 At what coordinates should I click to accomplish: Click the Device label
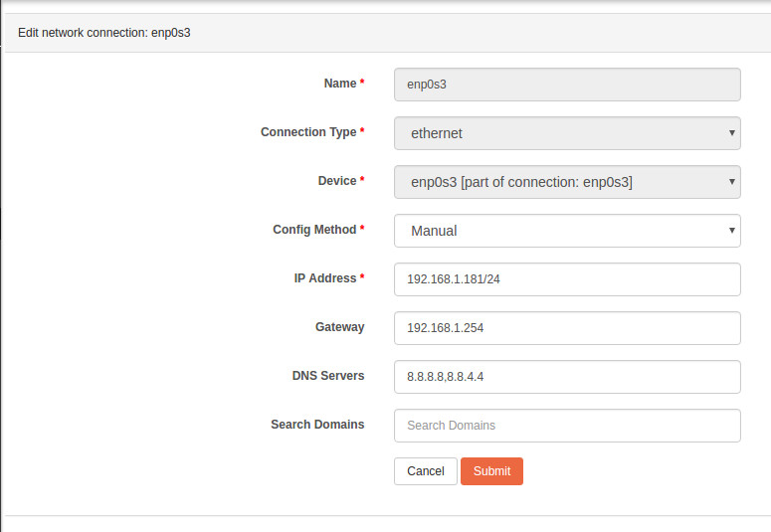[x=337, y=181]
